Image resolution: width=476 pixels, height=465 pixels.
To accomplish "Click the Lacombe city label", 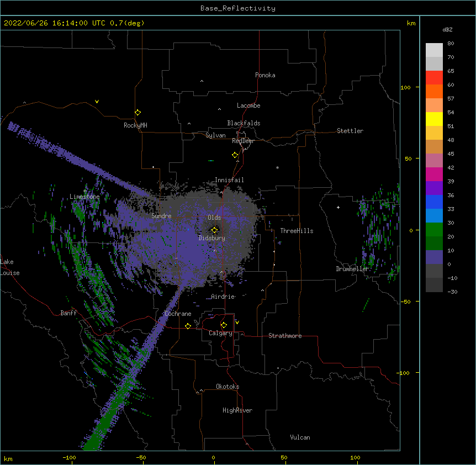I will pos(248,105).
